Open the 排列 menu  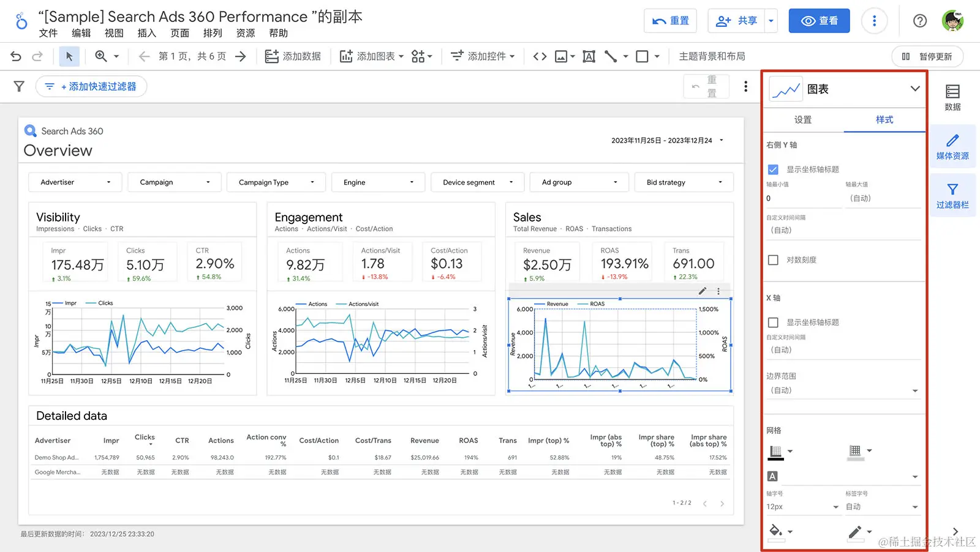[x=213, y=33]
